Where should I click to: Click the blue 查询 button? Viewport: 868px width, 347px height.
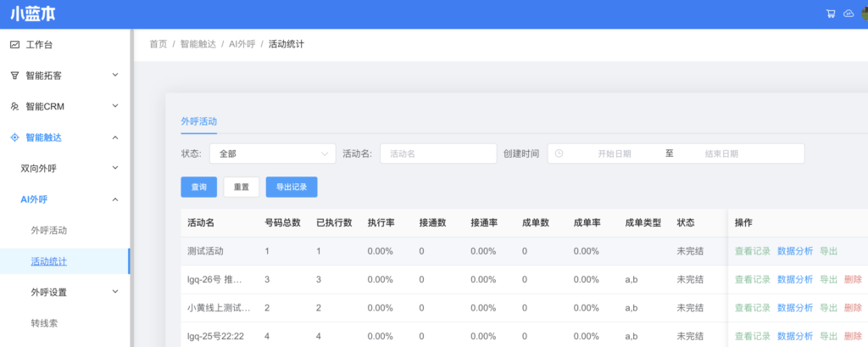coord(198,187)
